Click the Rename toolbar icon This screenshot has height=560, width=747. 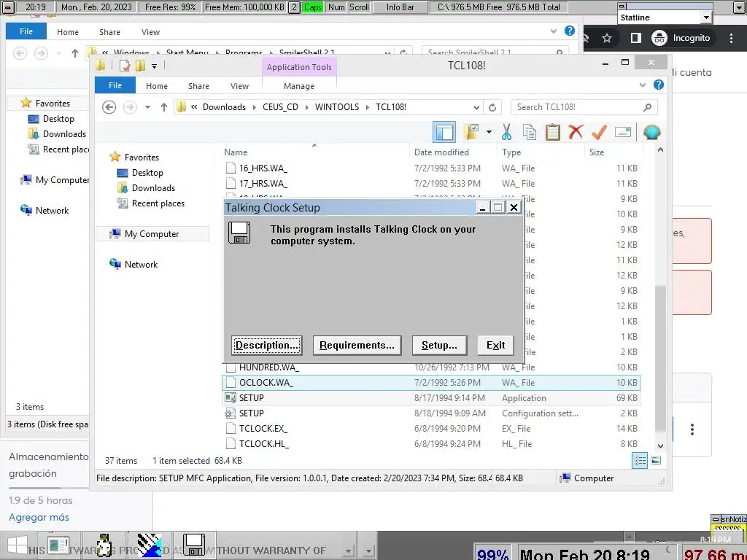[x=623, y=132]
